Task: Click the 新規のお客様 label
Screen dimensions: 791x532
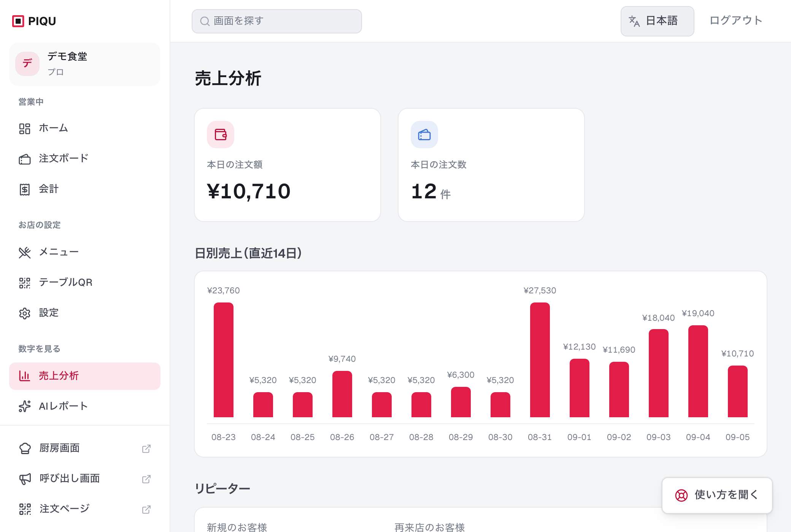Action: 237,527
